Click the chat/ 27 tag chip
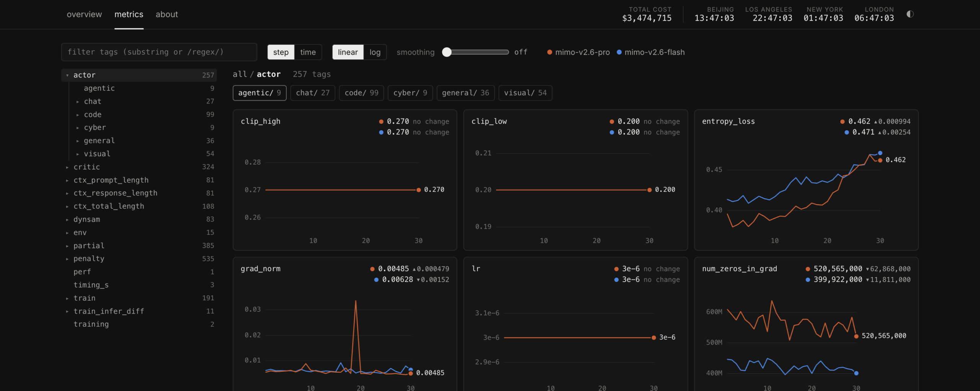Viewport: 980px width, 391px height. click(313, 93)
